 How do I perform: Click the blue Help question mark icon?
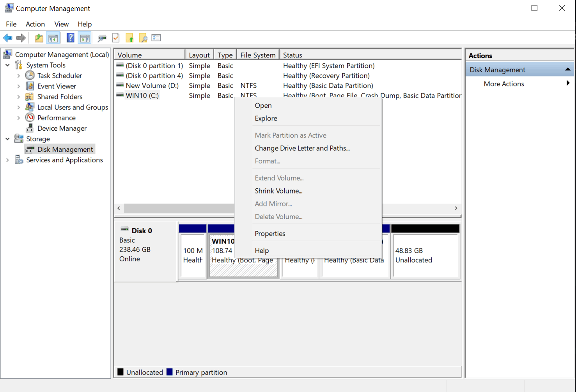71,38
